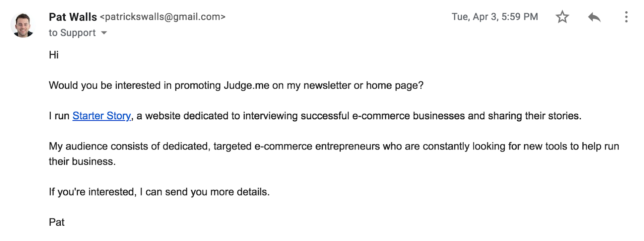
Task: Click the word "Judge.me" in the email
Action: click(x=246, y=85)
